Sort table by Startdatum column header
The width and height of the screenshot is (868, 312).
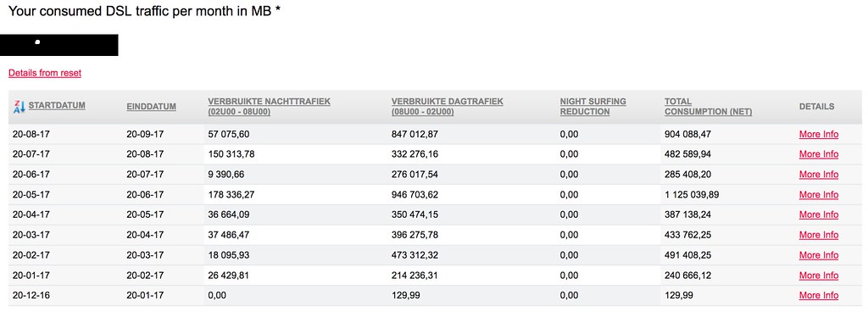coord(57,105)
